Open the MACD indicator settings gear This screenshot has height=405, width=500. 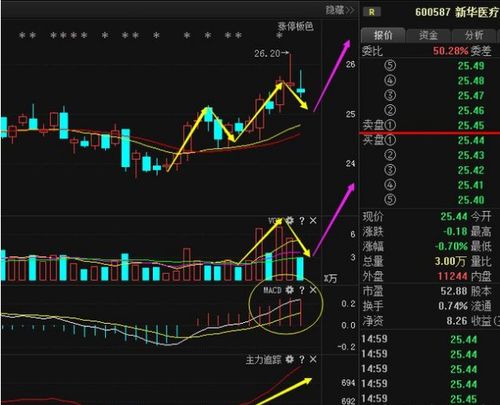[x=290, y=290]
